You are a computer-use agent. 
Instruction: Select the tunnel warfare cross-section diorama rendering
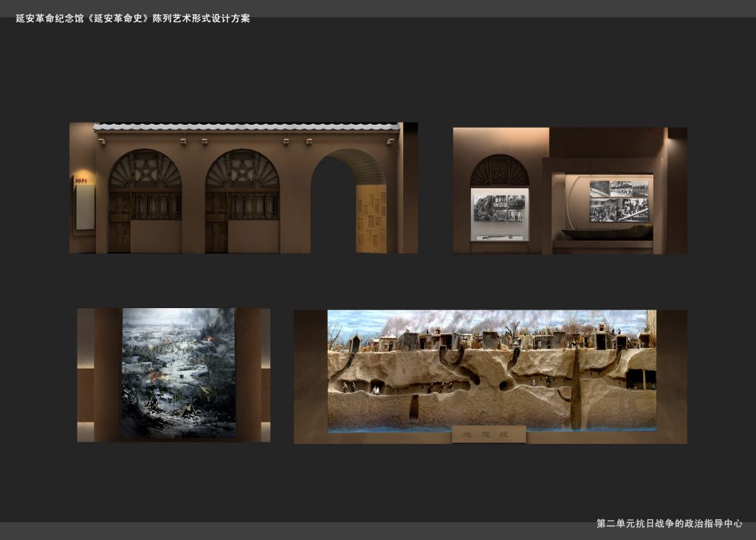coord(490,377)
